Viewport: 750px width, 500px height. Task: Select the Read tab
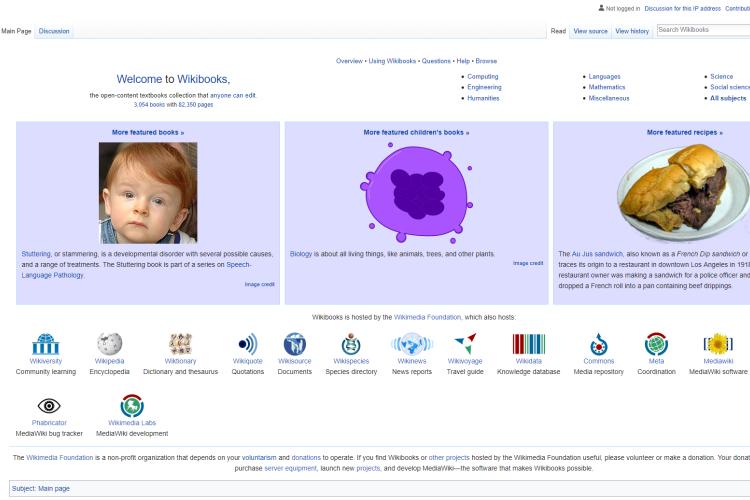(558, 31)
